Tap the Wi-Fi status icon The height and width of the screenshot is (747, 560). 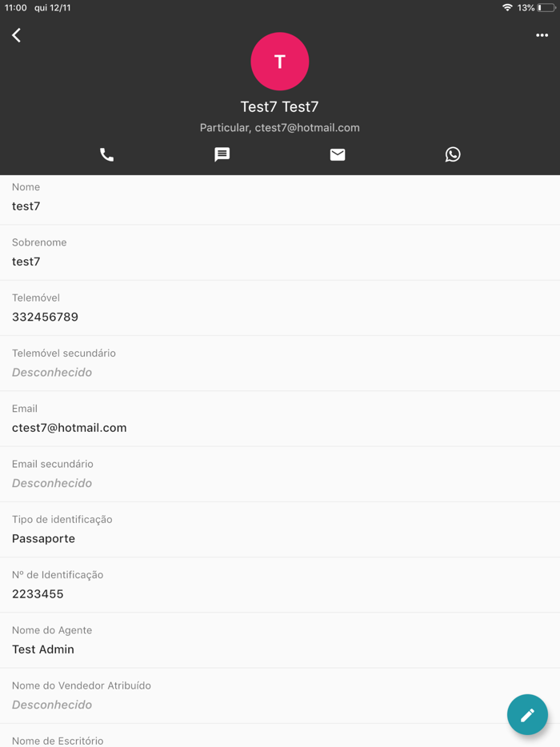coord(507,8)
